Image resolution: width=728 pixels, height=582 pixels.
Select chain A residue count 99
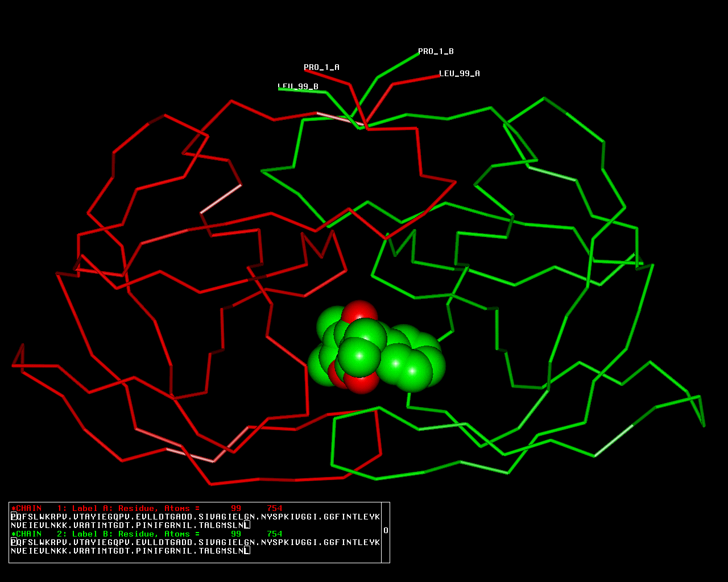pyautogui.click(x=235, y=509)
